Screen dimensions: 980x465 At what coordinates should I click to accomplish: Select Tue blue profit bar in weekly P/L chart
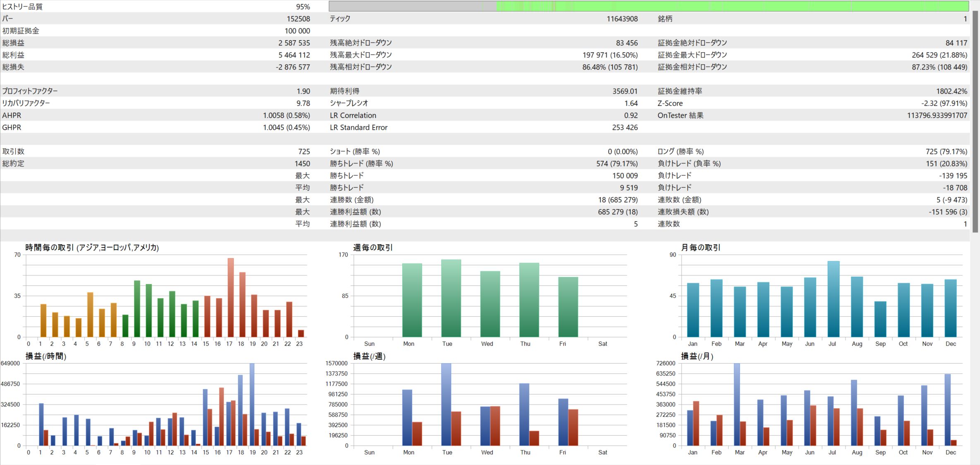446,404
